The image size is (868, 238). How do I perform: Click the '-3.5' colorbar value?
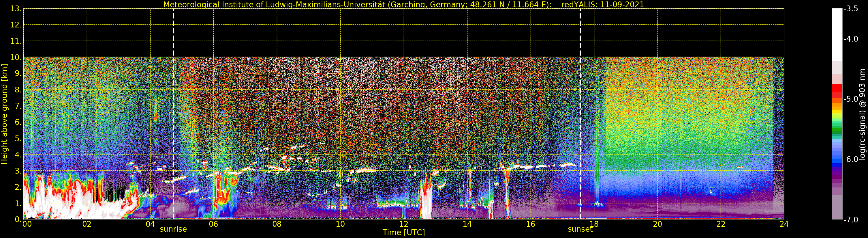[x=851, y=9]
